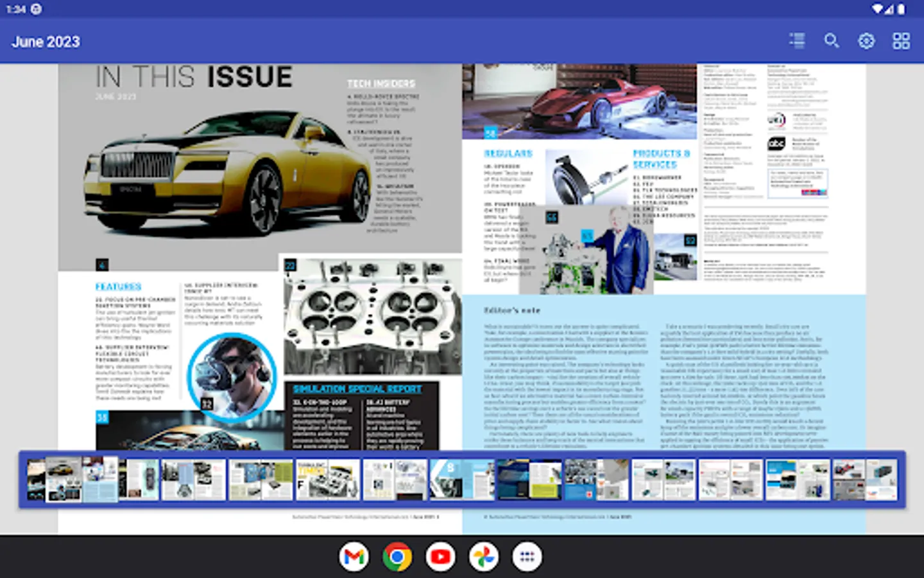Open the thumbnail with large letter B
The image size is (924, 578).
tap(461, 479)
